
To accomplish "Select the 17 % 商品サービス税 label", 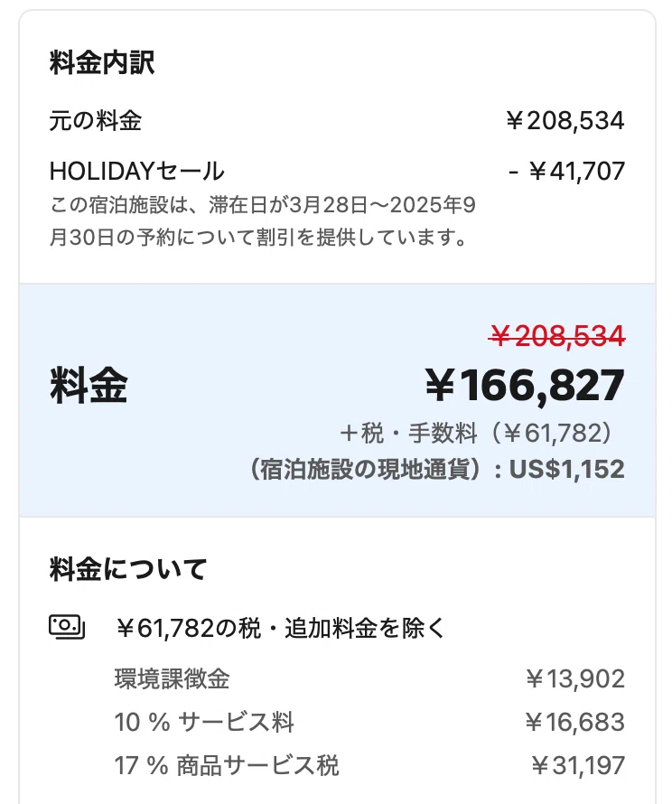I will click(x=227, y=765).
